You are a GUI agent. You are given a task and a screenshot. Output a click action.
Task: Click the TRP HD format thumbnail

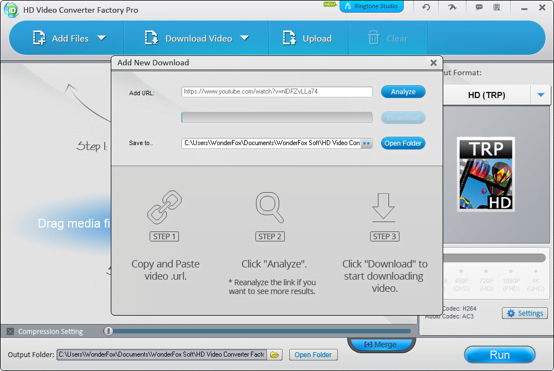tap(486, 175)
